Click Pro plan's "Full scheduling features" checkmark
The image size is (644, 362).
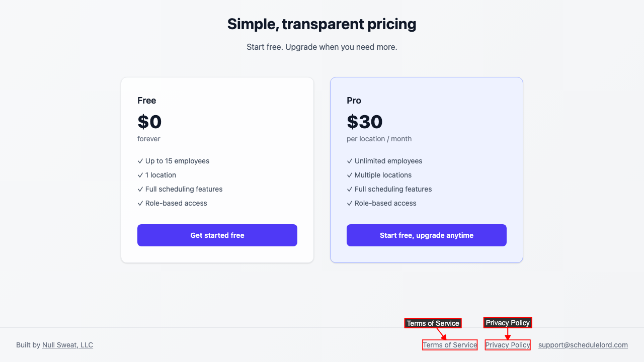[x=350, y=190]
